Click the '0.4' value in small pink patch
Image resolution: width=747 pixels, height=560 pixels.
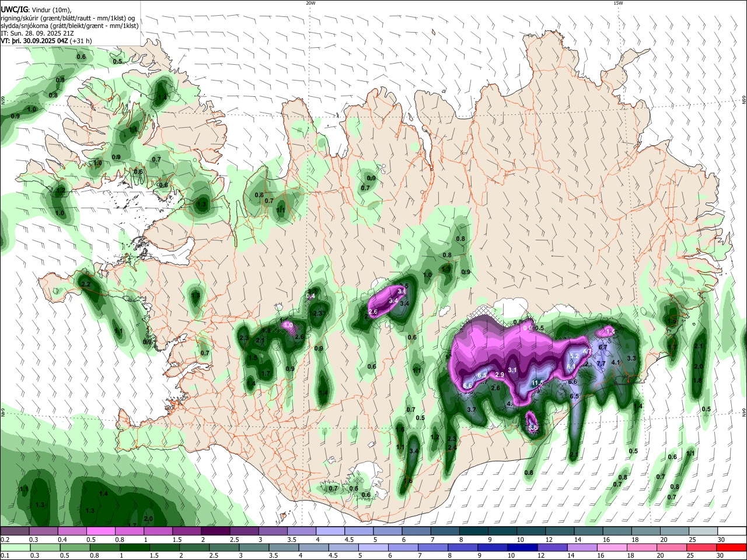pos(311,296)
